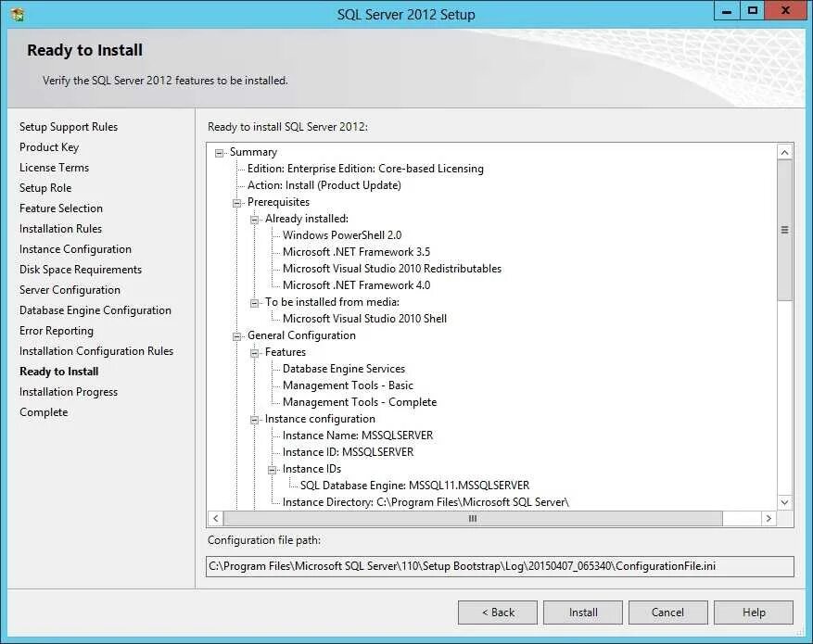Select Installation Rules step

(x=60, y=229)
